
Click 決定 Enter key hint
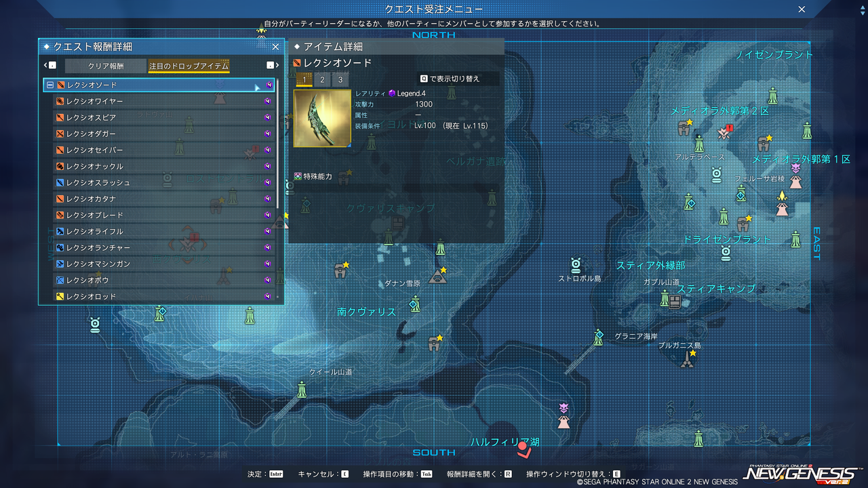point(265,474)
